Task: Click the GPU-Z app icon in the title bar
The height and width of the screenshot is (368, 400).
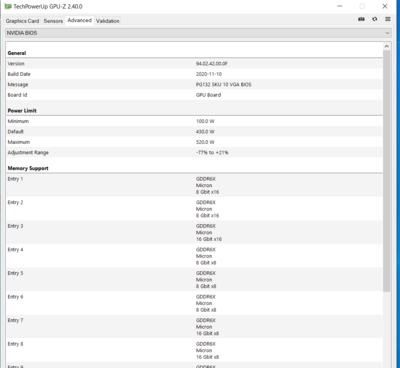Action: pyautogui.click(x=8, y=6)
